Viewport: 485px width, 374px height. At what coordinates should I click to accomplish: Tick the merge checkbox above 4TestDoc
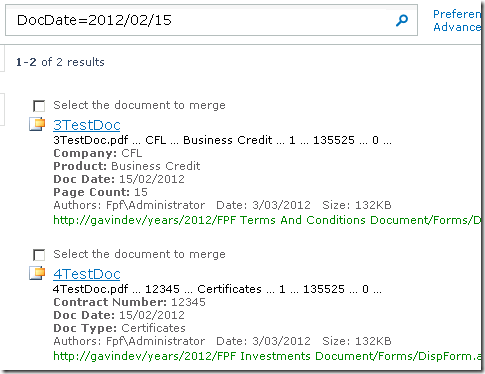pyautogui.click(x=39, y=255)
